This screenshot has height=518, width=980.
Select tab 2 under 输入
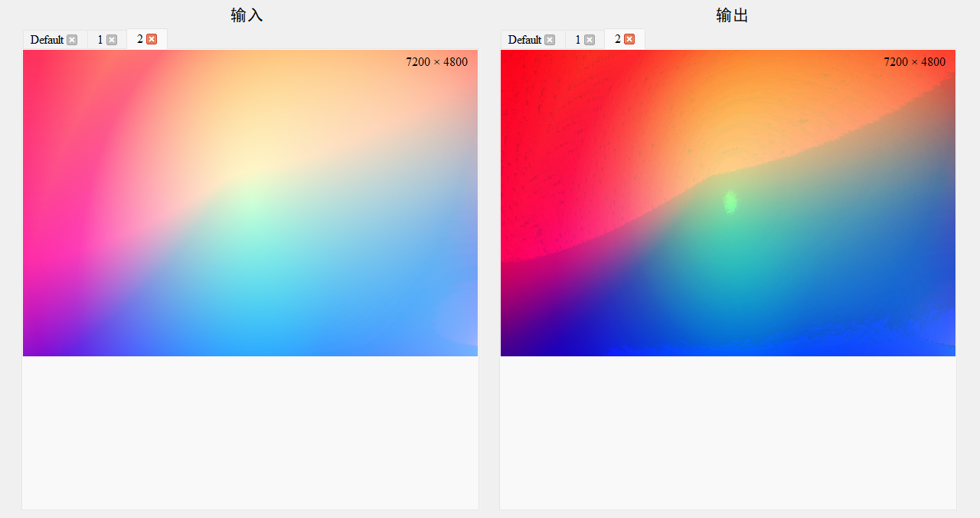click(x=140, y=39)
